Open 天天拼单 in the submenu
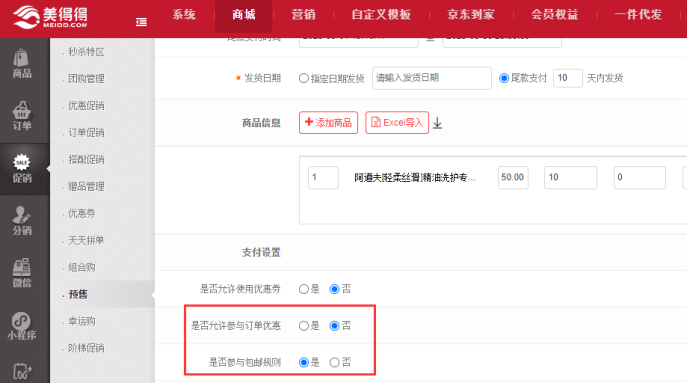Image resolution: width=688 pixels, height=383 pixels. 86,240
